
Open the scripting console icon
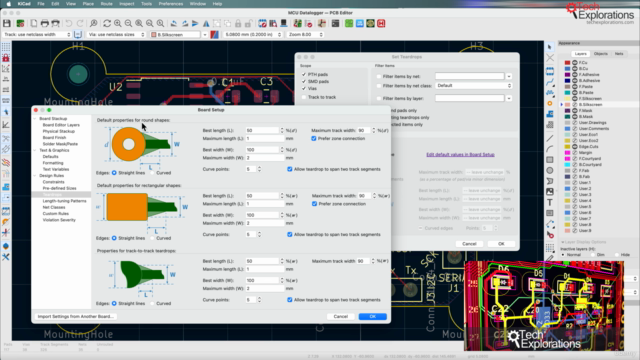pos(335,24)
